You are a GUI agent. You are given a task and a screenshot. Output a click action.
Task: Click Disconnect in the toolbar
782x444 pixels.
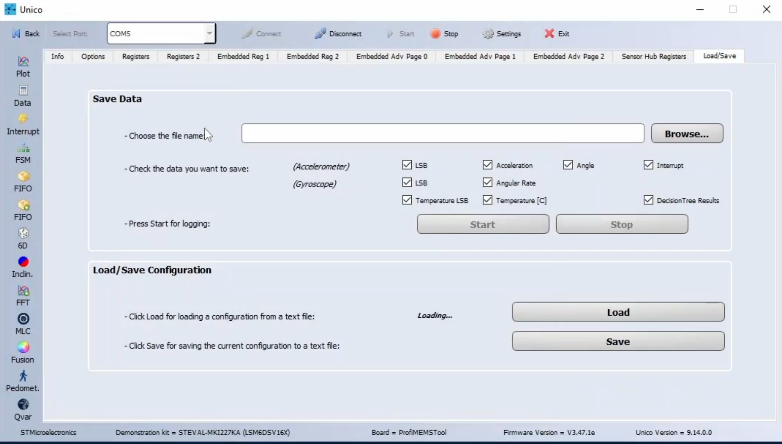tap(338, 33)
